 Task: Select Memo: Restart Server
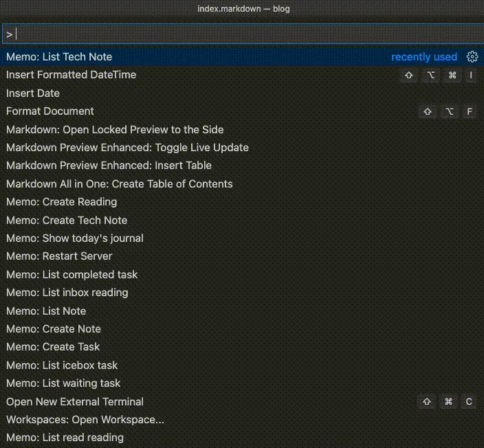click(x=59, y=256)
